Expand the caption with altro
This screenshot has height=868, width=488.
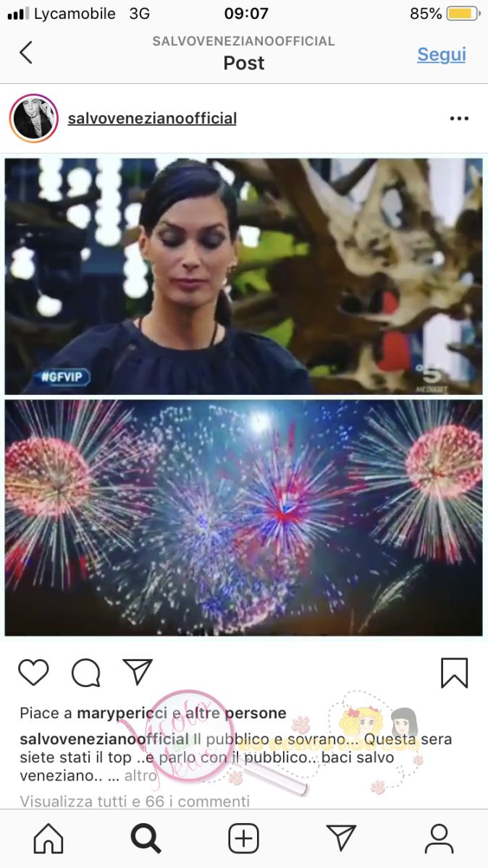tap(140, 775)
